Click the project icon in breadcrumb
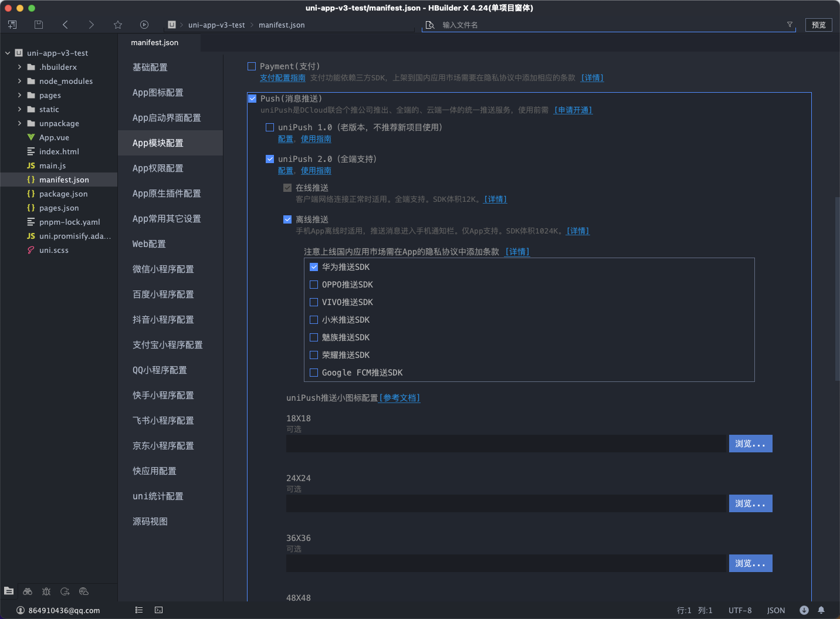The width and height of the screenshot is (840, 619). tap(172, 25)
